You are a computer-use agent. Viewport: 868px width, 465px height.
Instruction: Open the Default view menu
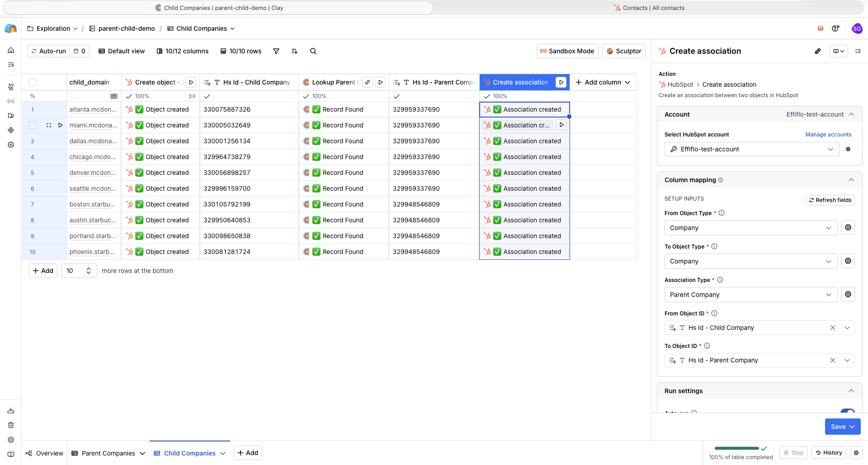pyautogui.click(x=122, y=51)
